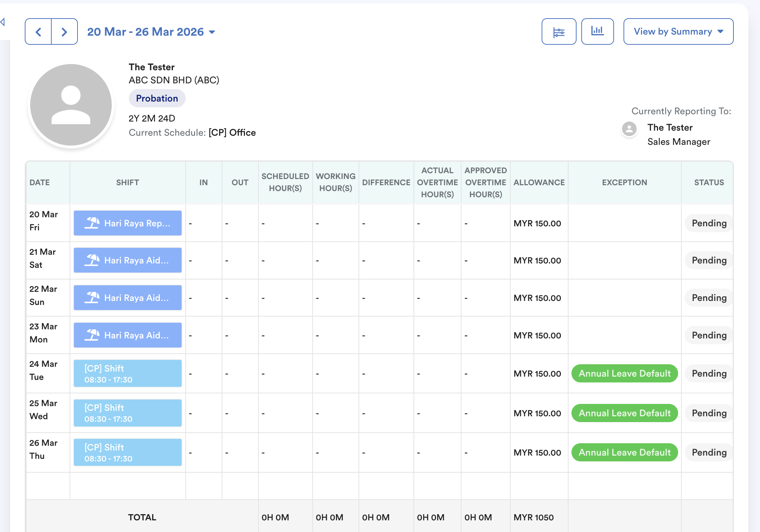Viewport: 760px width, 532px height.
Task: Click the collapse sidebar triangle icon
Action: click(3, 22)
